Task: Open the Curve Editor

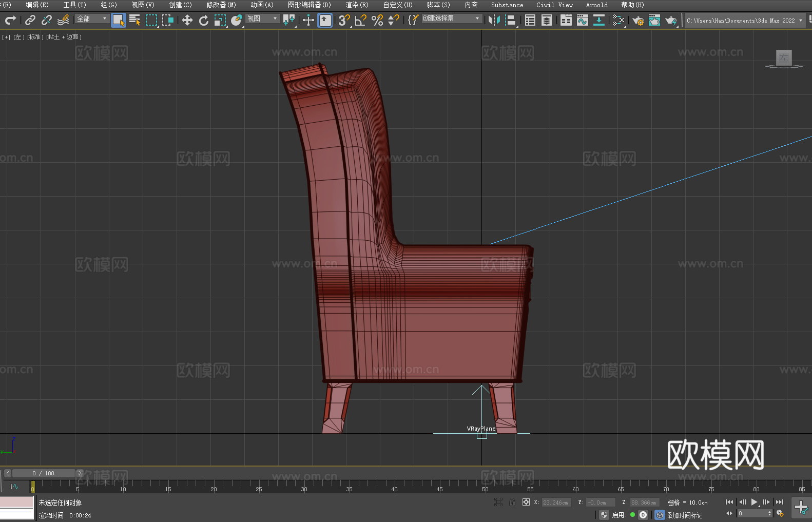Action: click(x=583, y=20)
